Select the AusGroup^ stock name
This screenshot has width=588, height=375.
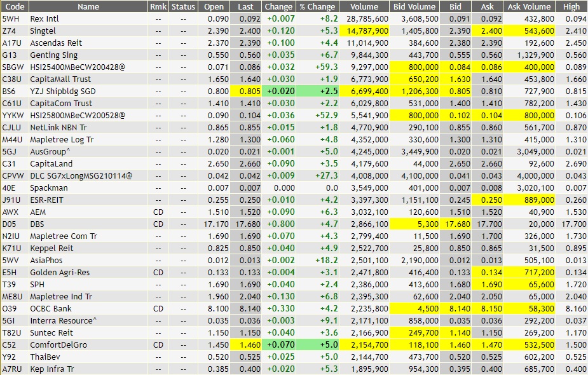click(50, 151)
